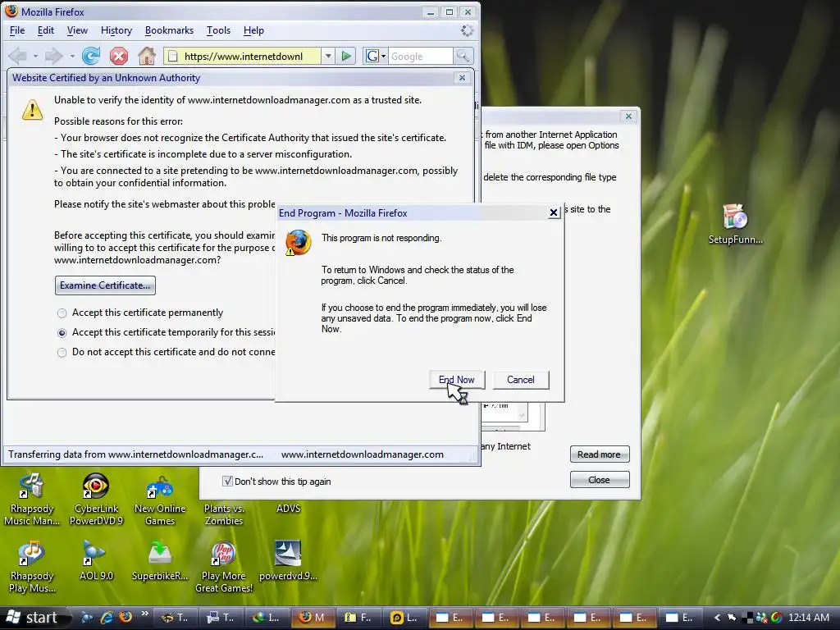Click Close button in the IDM tip window
This screenshot has width=840, height=630.
(x=599, y=480)
